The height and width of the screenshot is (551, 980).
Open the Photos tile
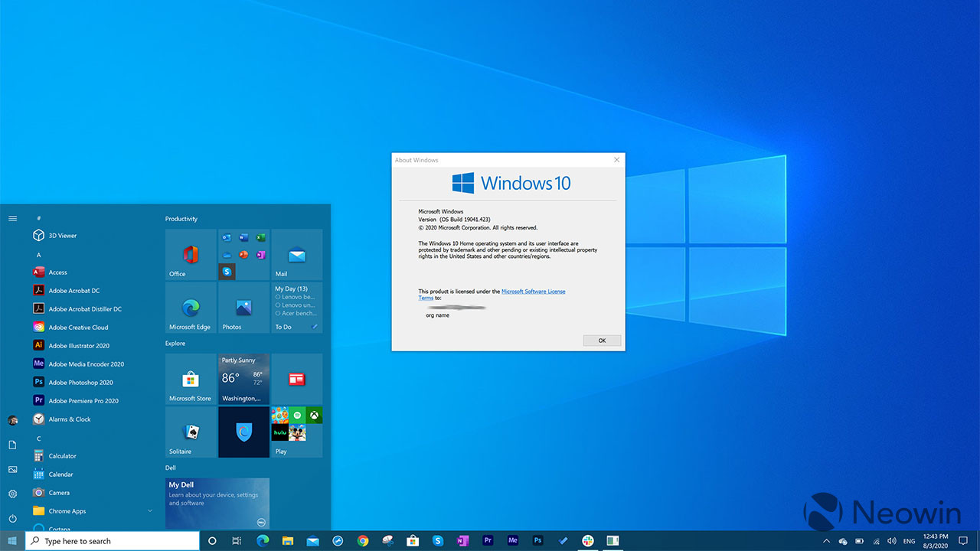point(243,308)
